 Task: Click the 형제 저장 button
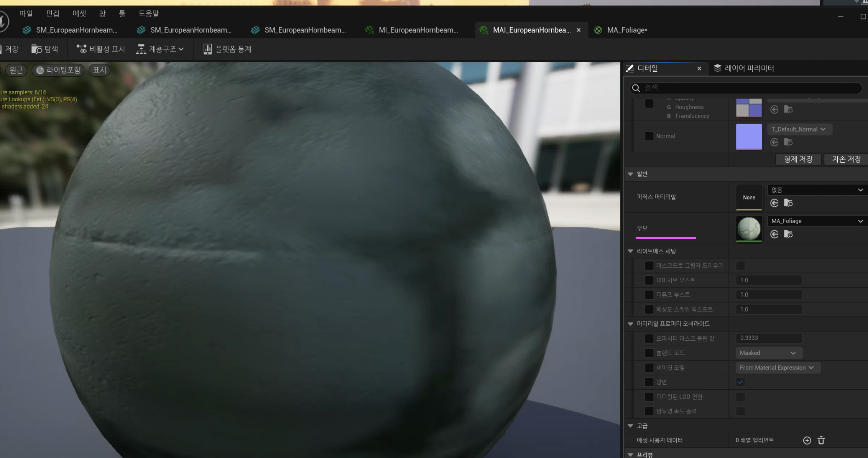[x=798, y=159]
